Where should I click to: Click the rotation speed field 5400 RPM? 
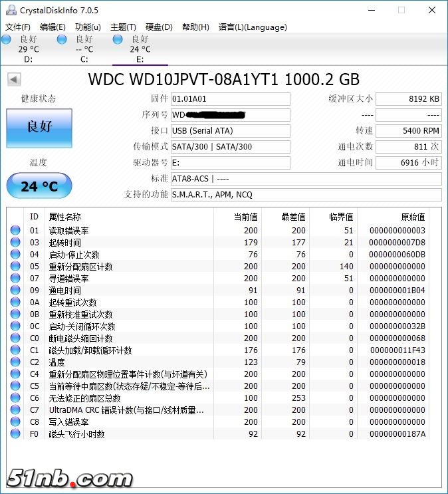point(409,131)
